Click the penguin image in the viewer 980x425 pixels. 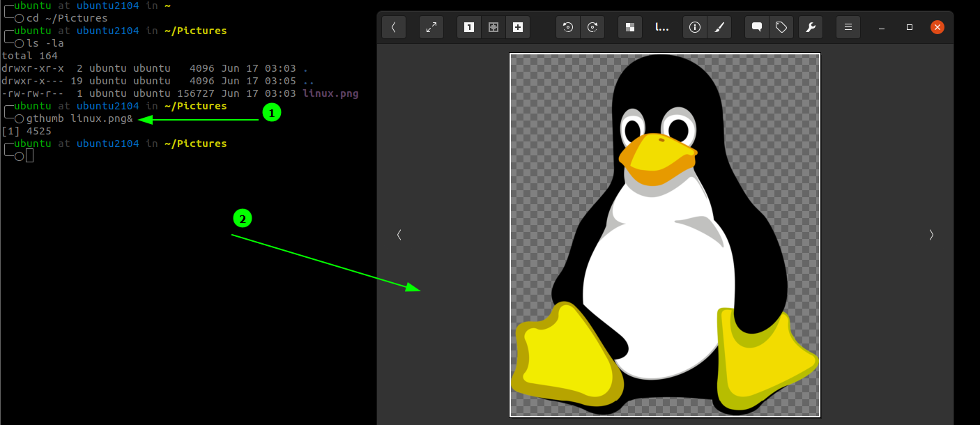(x=665, y=235)
